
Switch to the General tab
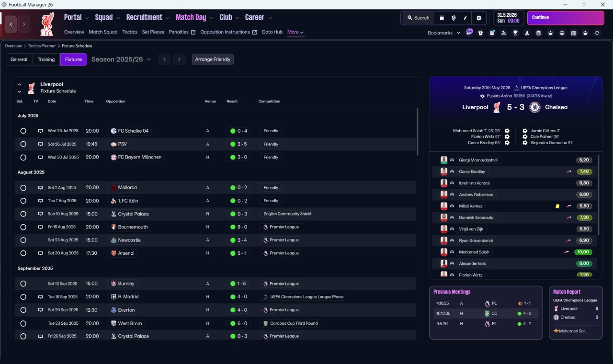click(19, 59)
